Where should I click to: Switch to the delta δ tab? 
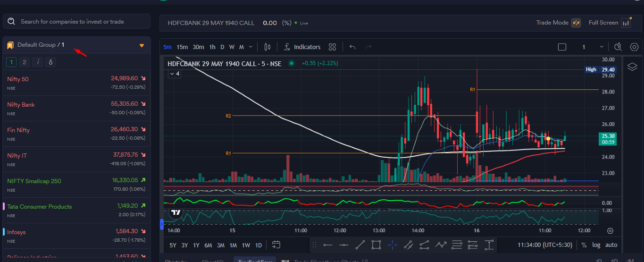[x=50, y=62]
